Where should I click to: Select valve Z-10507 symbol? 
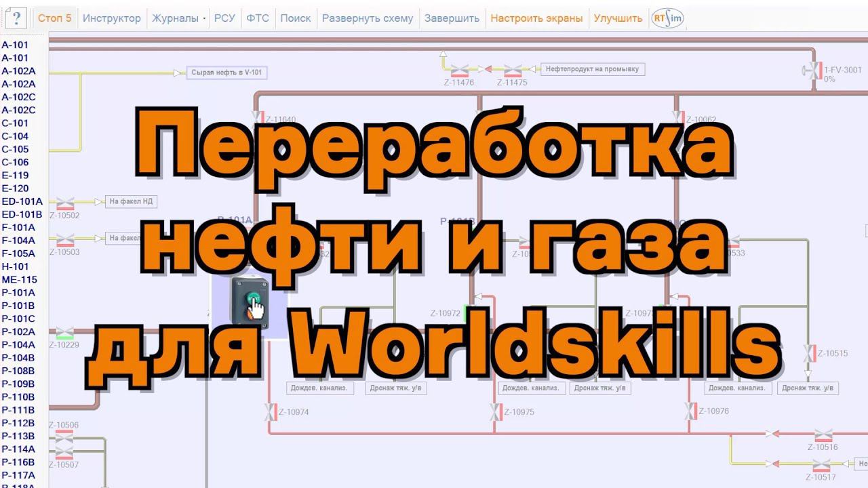coord(64,453)
